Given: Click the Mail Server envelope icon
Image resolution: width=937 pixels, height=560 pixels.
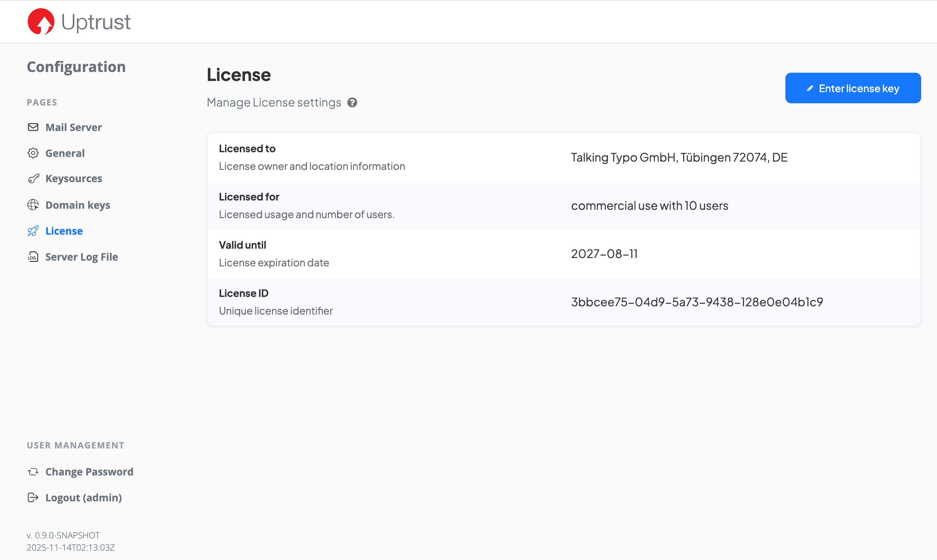Looking at the screenshot, I should point(33,127).
